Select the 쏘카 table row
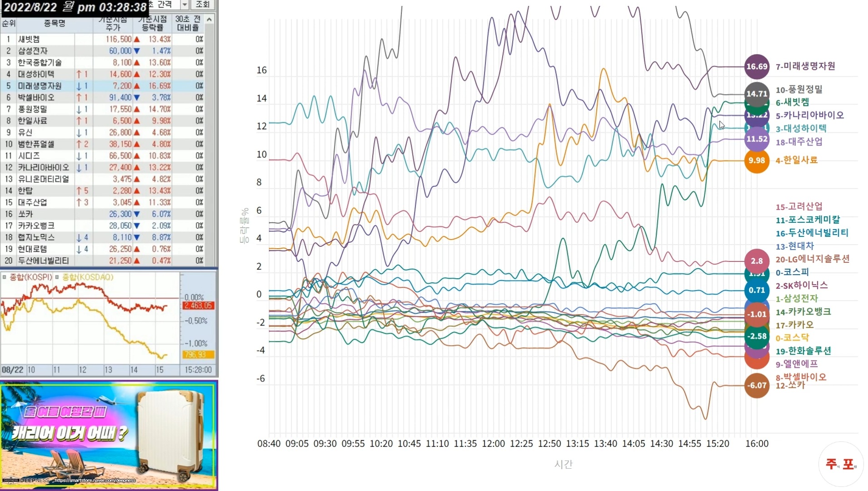 coord(102,214)
